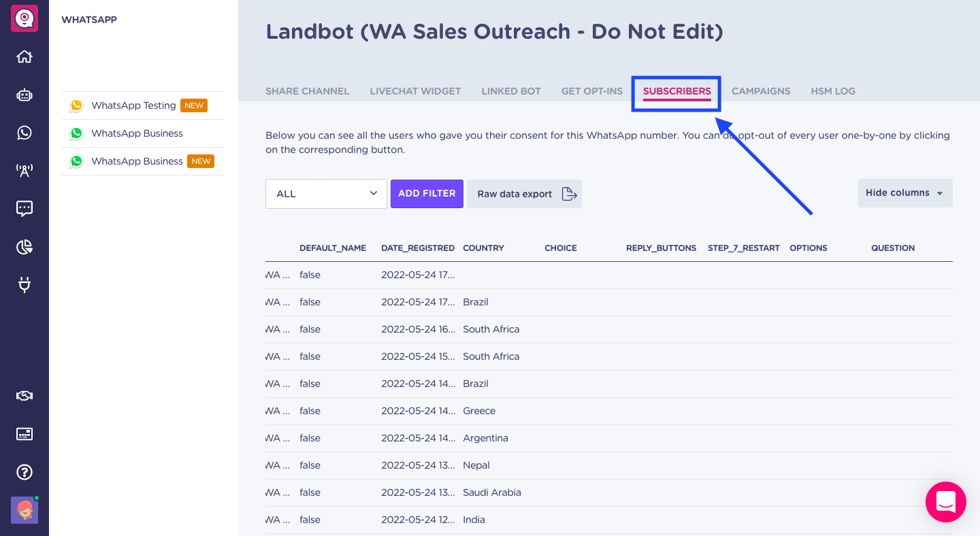Open the SUBSCRIBERS tab

[x=677, y=91]
